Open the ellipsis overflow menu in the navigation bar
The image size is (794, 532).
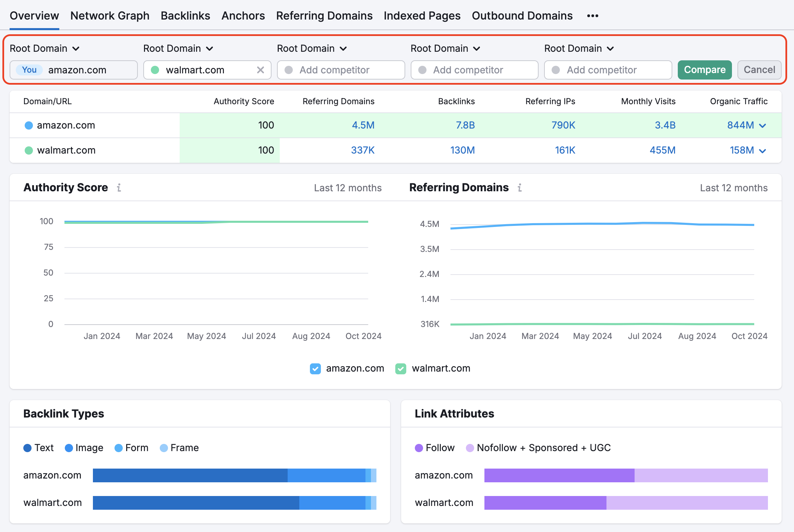click(592, 15)
